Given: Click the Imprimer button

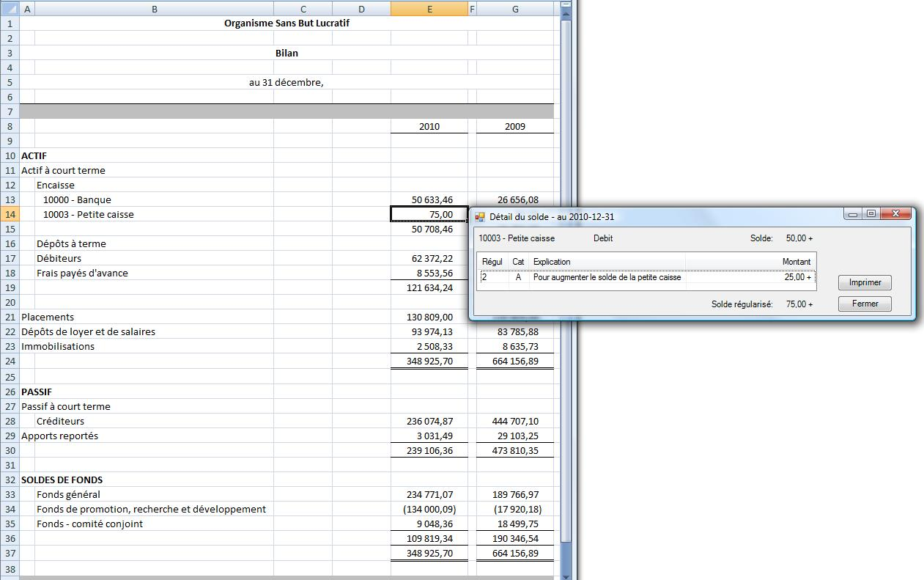Looking at the screenshot, I should pyautogui.click(x=865, y=282).
